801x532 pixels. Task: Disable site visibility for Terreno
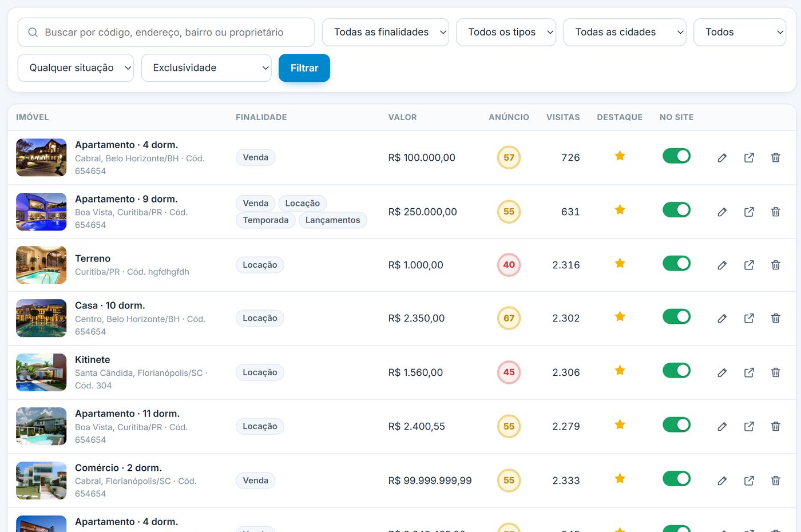click(x=676, y=263)
